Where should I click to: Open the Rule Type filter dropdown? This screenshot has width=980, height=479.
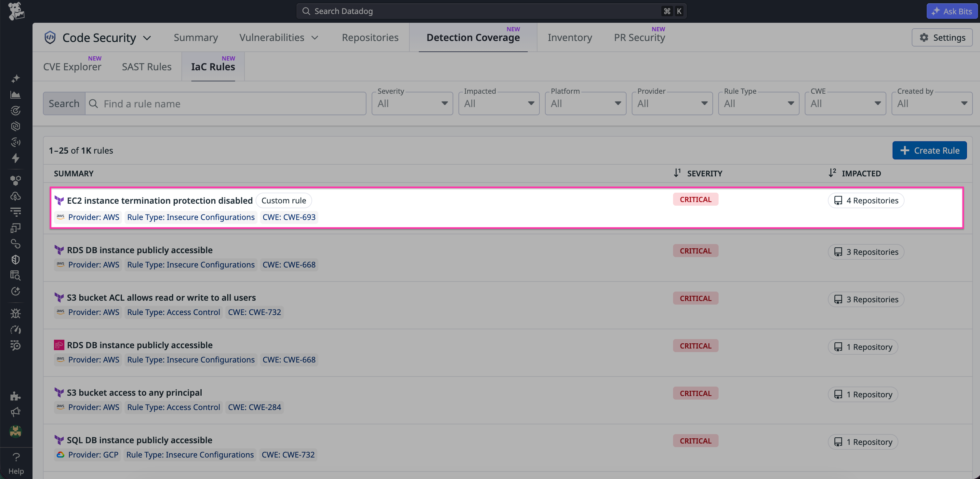point(759,103)
